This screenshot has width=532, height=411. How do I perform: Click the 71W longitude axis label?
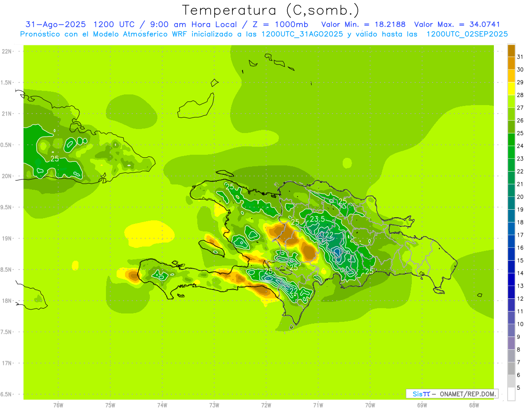click(x=318, y=405)
